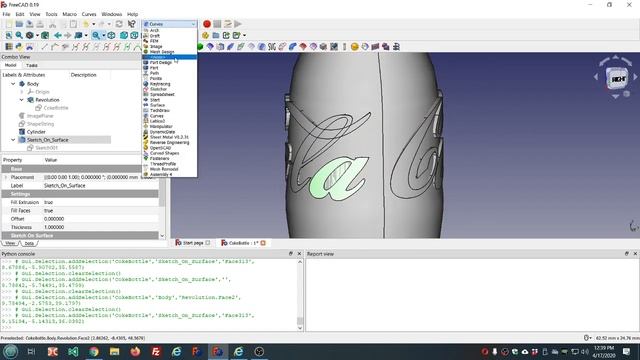Open the zoom tool dropdown arrow

pyautogui.click(x=104, y=36)
